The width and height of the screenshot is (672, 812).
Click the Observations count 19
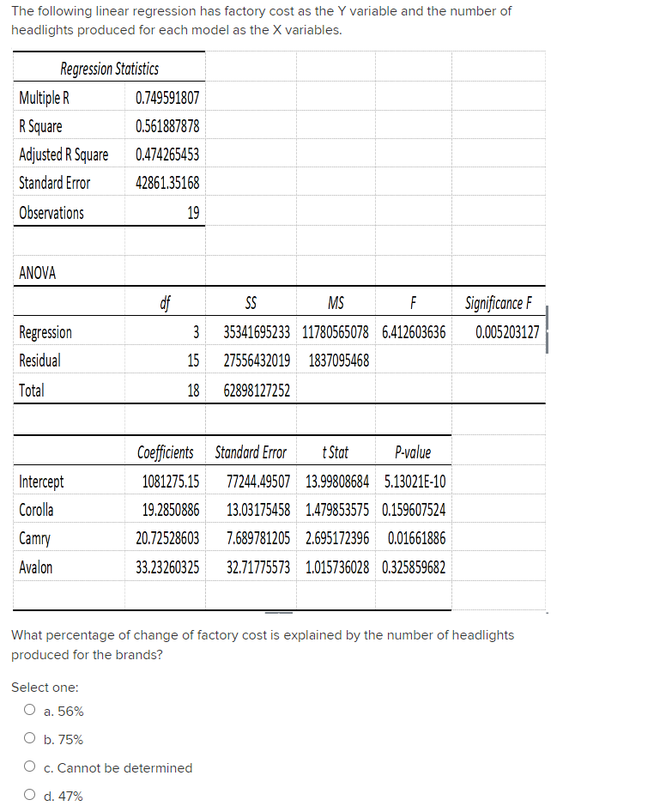[194, 211]
